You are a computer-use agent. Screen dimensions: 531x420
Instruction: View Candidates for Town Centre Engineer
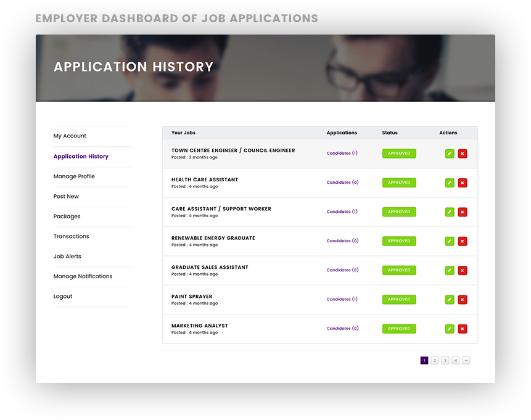coord(342,153)
